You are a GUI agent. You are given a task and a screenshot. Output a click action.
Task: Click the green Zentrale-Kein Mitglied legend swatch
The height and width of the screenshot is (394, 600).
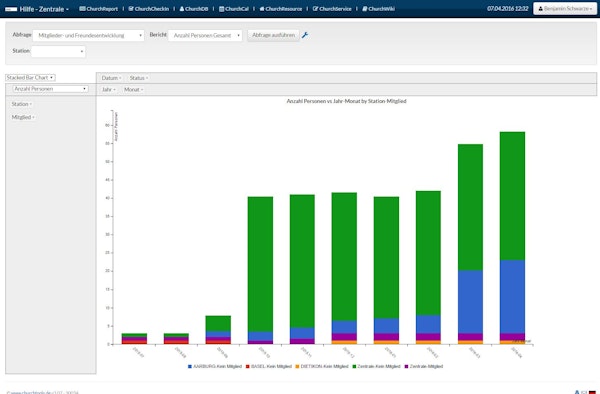click(354, 366)
